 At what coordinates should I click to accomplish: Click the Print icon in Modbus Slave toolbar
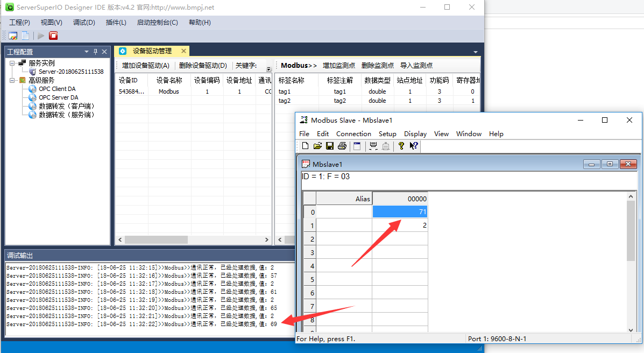coord(342,146)
